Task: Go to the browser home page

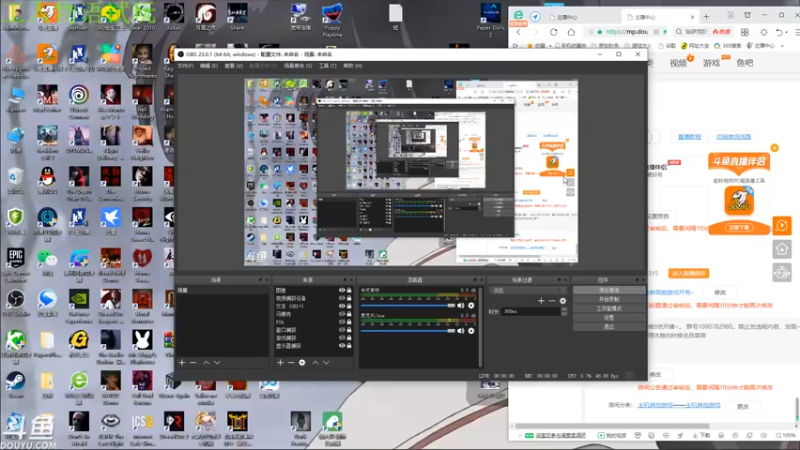Action: (x=571, y=32)
